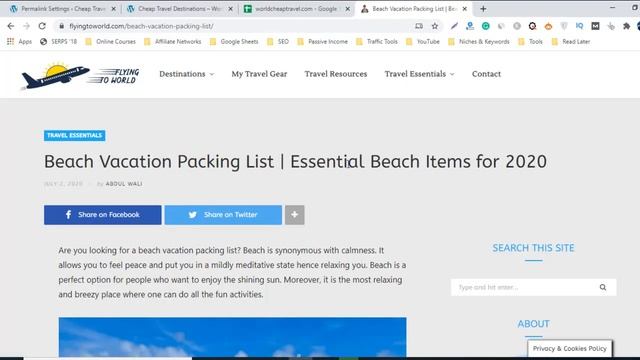Click the lock site info icon

[x=61, y=26]
